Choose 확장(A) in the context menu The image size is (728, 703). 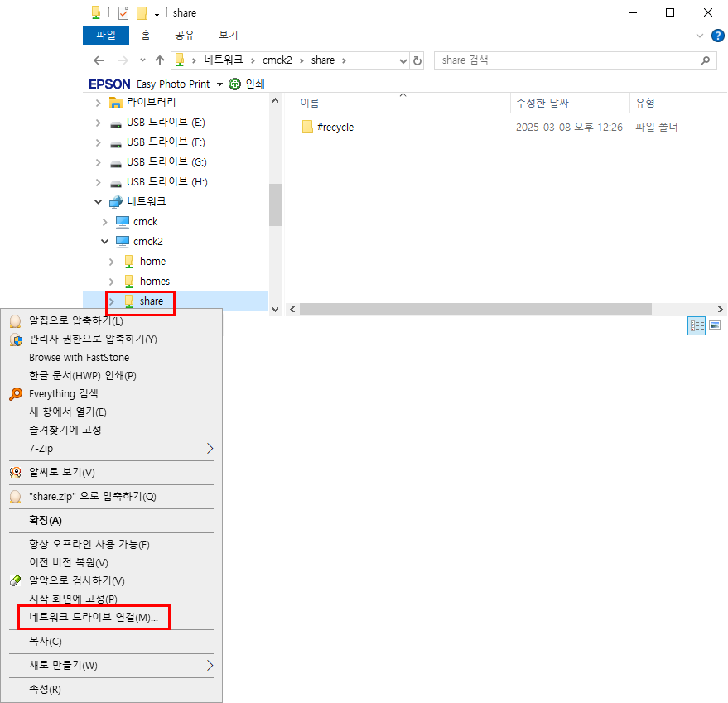tap(112, 521)
